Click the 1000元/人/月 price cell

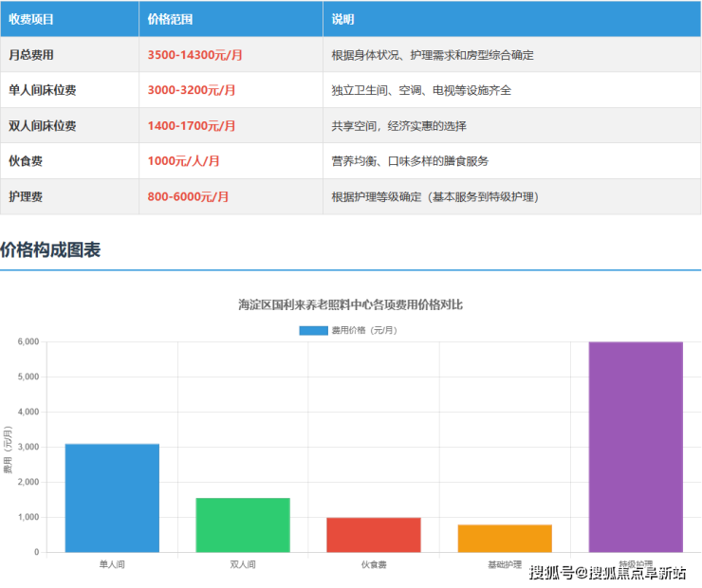[x=184, y=161]
